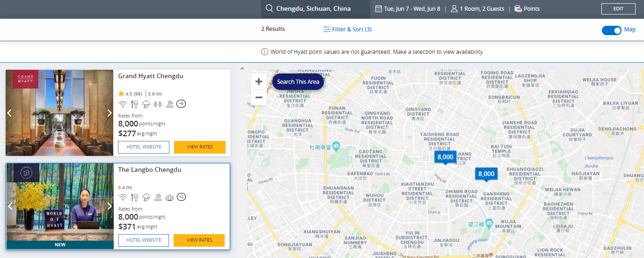The width and height of the screenshot is (644, 258).
Task: Click the EDIT search button
Action: 618,9
